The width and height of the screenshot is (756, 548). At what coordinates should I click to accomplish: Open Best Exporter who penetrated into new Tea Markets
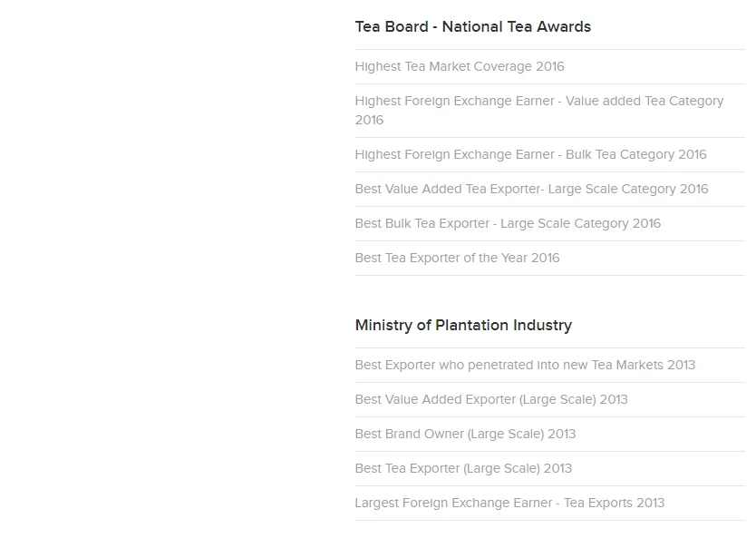click(525, 365)
